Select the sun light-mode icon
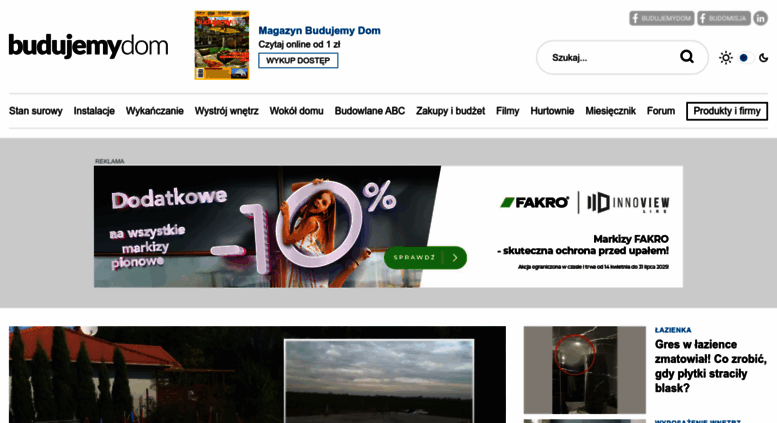 pyautogui.click(x=726, y=58)
